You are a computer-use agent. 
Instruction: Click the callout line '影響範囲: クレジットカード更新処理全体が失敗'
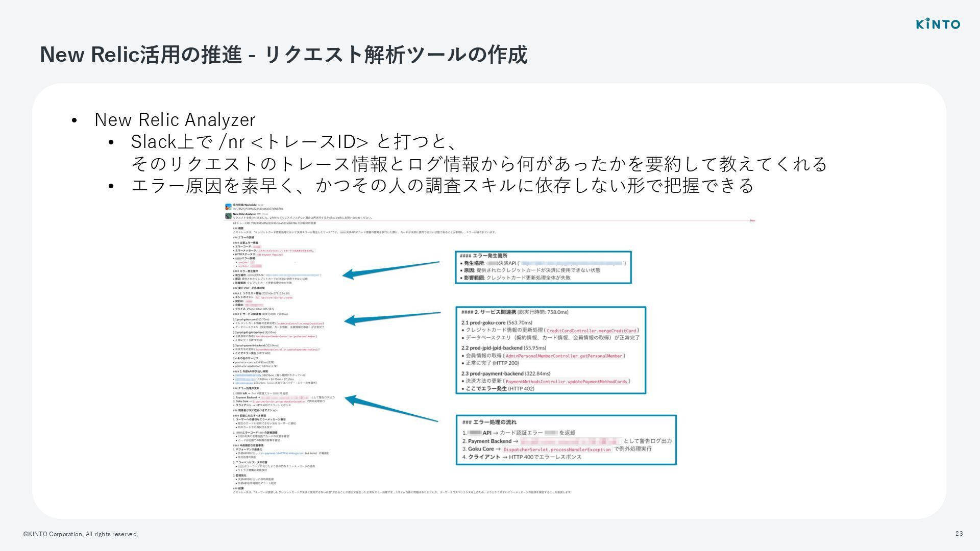515,278
